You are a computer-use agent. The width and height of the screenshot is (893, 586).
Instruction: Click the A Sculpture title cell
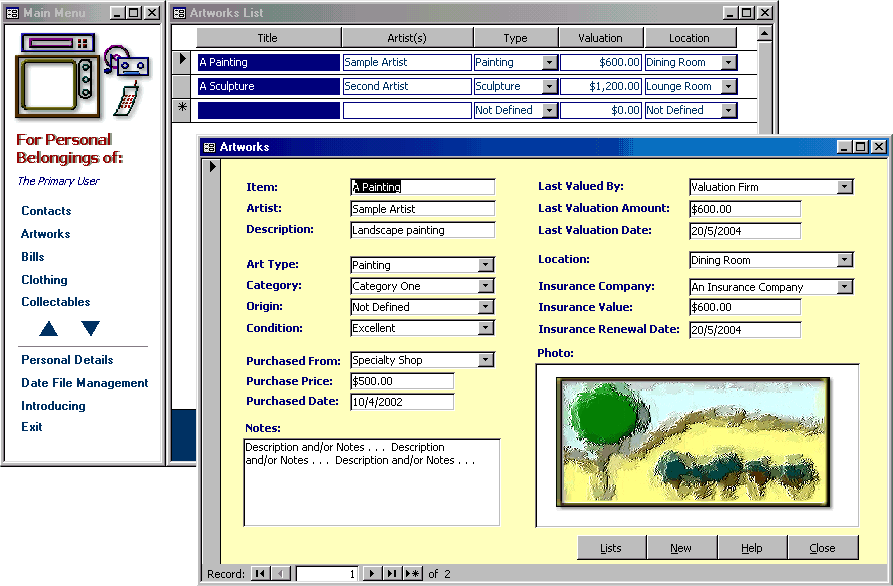(x=269, y=87)
